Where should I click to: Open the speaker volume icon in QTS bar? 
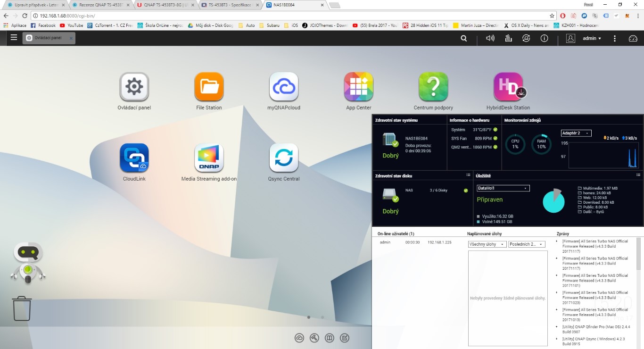490,38
